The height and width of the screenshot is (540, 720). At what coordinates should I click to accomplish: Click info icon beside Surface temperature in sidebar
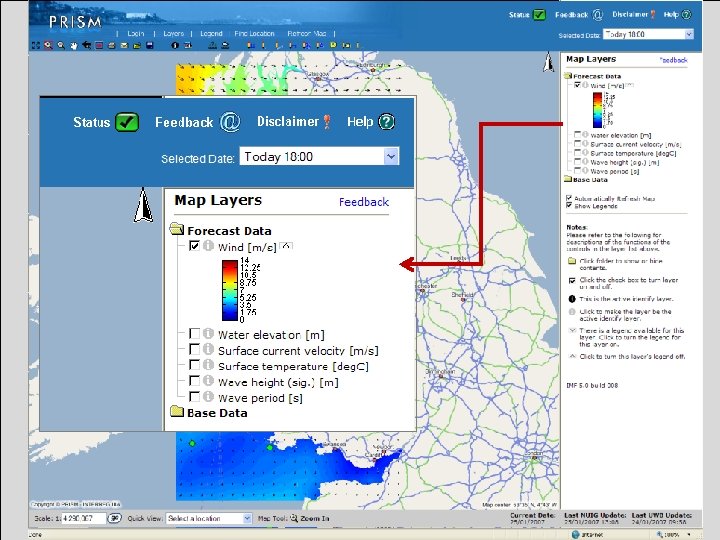[585, 152]
